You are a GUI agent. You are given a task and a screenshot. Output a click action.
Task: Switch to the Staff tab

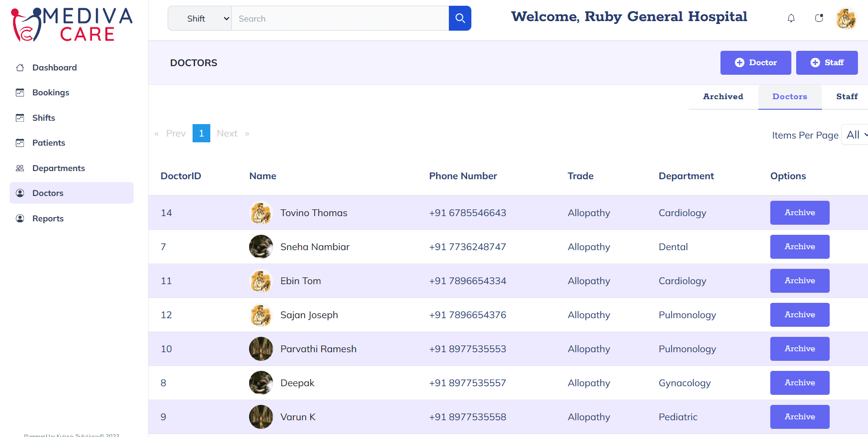click(846, 97)
